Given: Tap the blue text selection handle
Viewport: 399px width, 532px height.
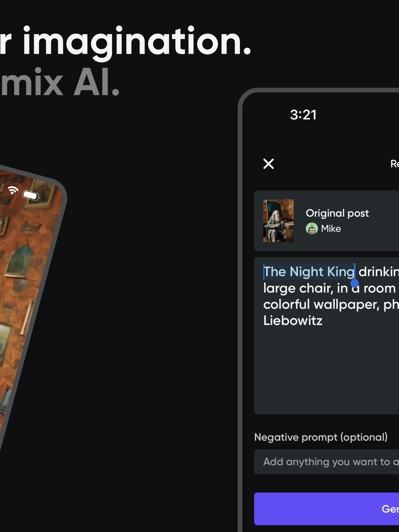Looking at the screenshot, I should 355,284.
